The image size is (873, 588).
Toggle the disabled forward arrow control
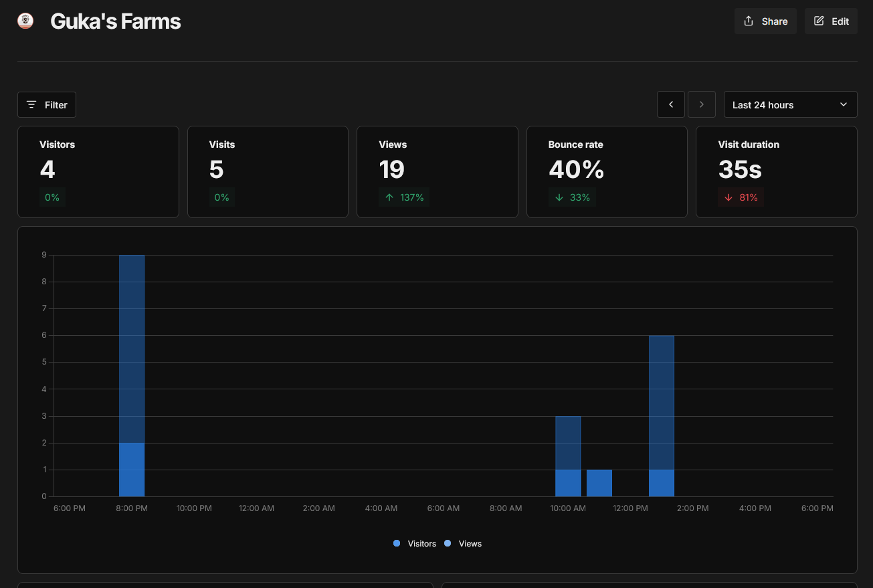tap(702, 104)
